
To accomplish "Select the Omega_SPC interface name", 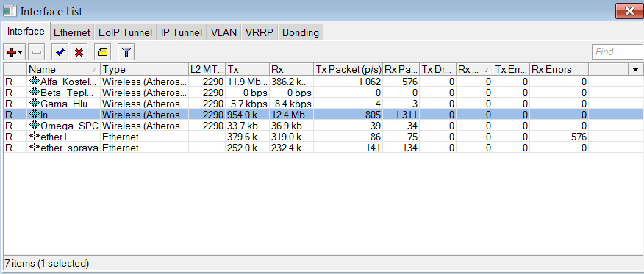I will point(69,125).
